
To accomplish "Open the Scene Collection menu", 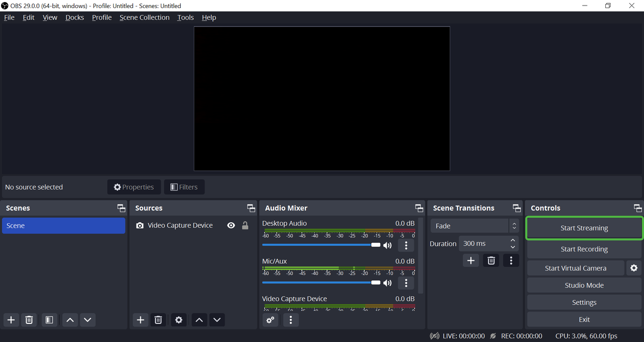I will [144, 18].
